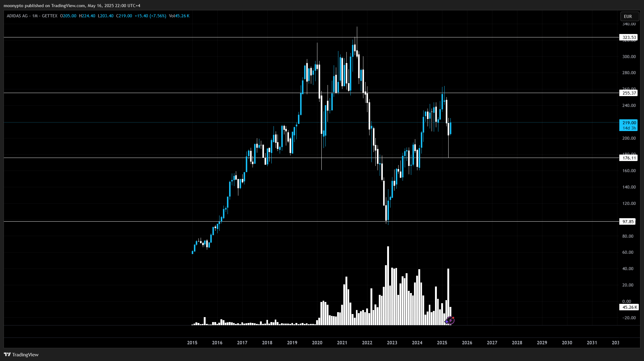644x361 pixels.
Task: Click the Vol 45.26 K legend value
Action: coord(179,16)
